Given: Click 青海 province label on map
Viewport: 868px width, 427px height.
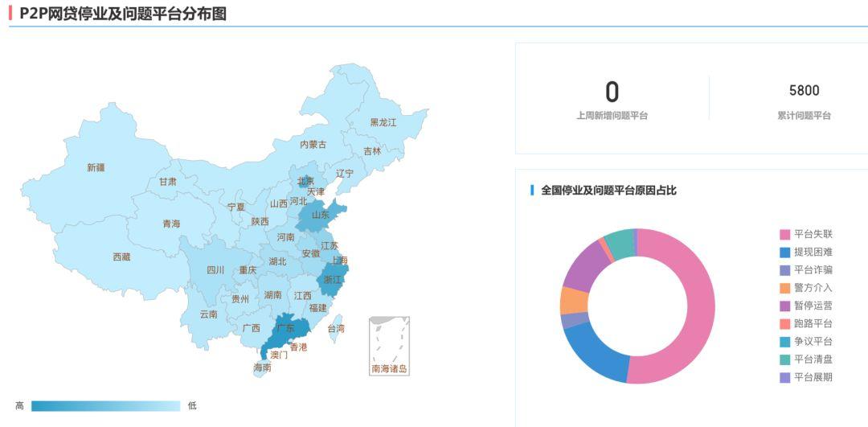Looking at the screenshot, I should point(171,224).
